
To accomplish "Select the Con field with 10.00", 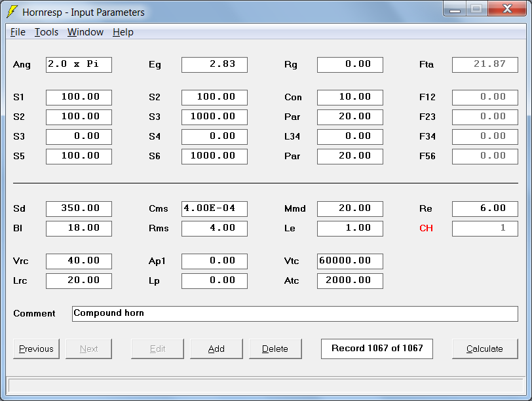I will click(350, 98).
